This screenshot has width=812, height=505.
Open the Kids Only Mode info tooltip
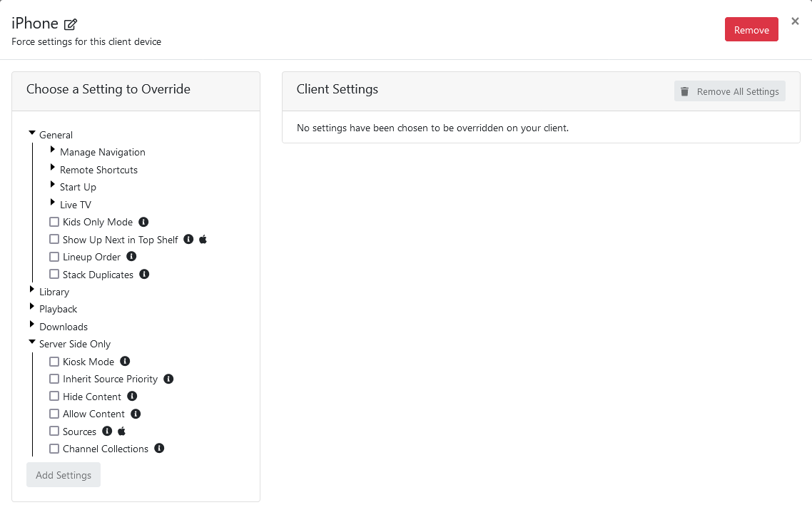[x=143, y=222]
